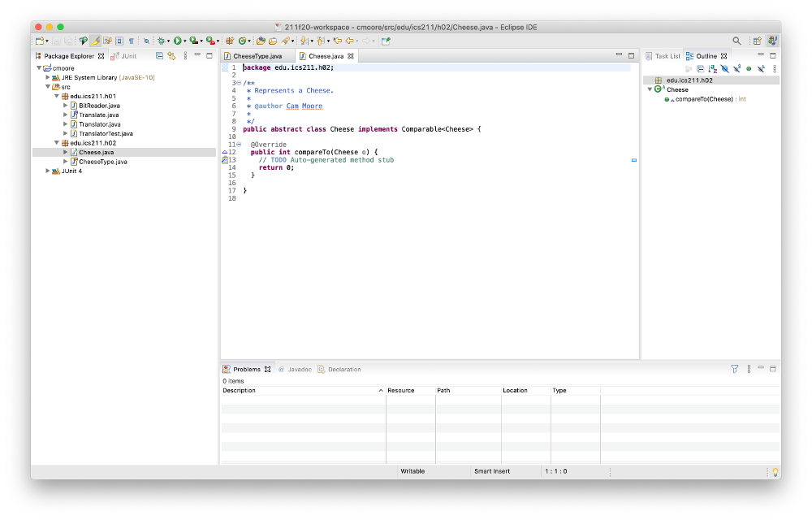Start debugging with the bug icon
812x520 pixels.
coord(161,41)
